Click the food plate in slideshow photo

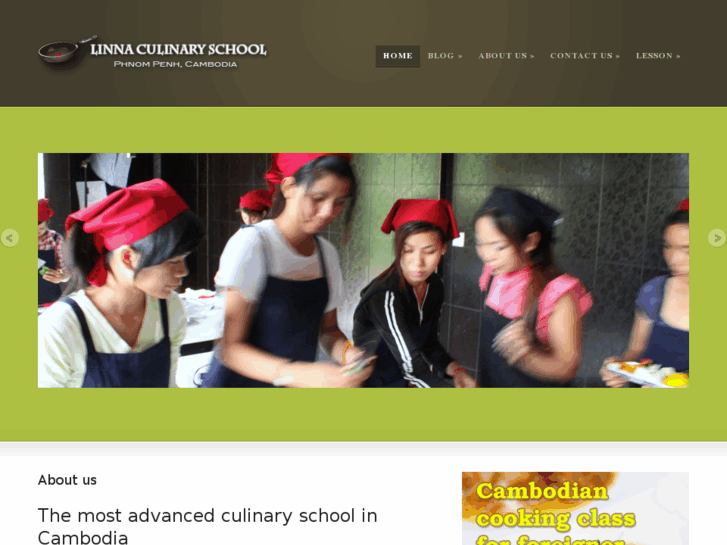[647, 374]
